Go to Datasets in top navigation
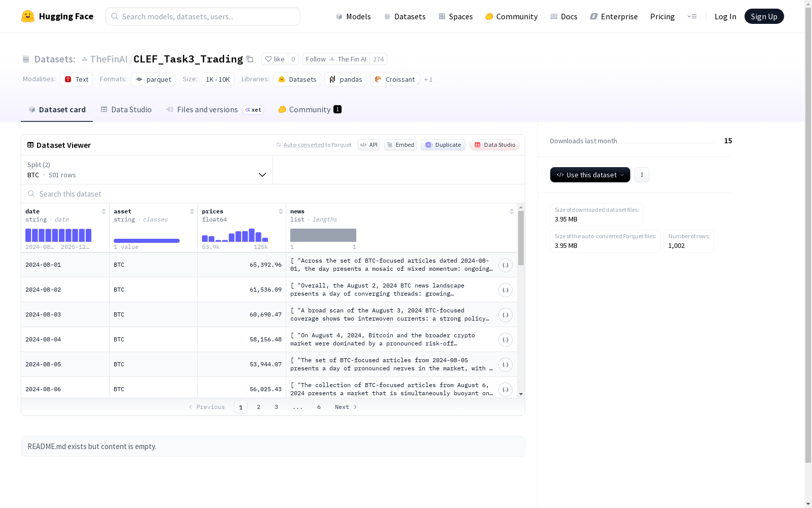 click(404, 16)
